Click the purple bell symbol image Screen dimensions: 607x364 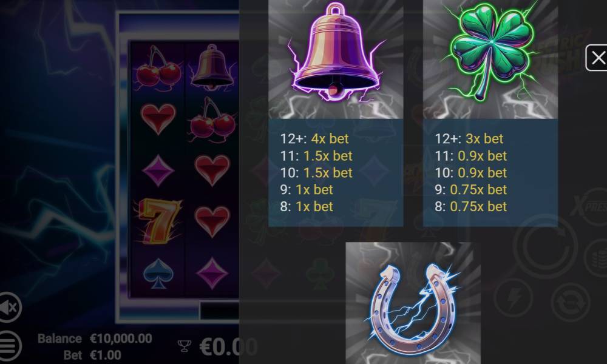tap(336, 59)
